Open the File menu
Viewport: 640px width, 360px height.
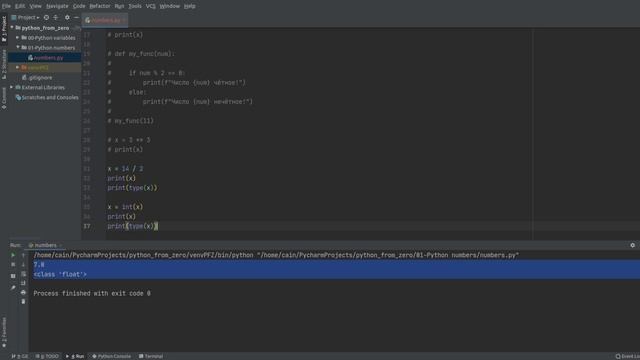point(7,6)
